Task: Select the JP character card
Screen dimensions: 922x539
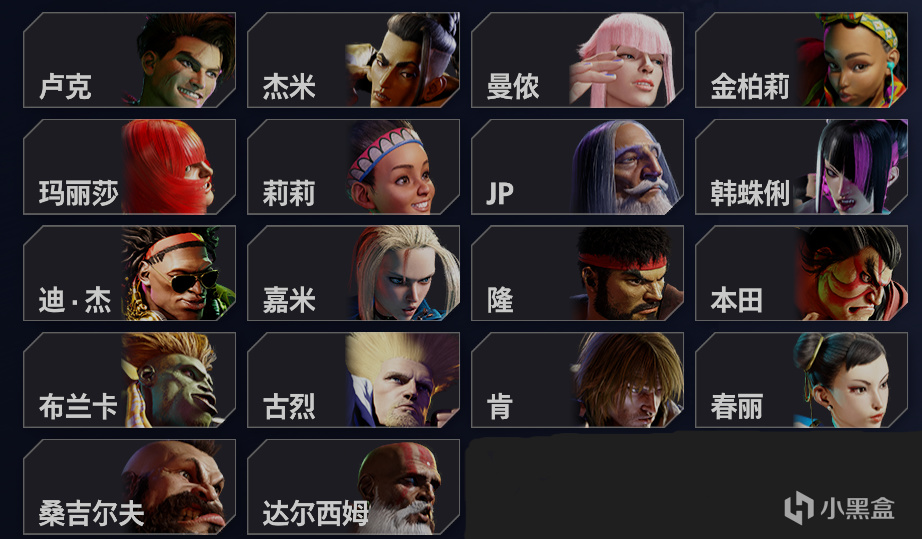Action: (x=577, y=167)
